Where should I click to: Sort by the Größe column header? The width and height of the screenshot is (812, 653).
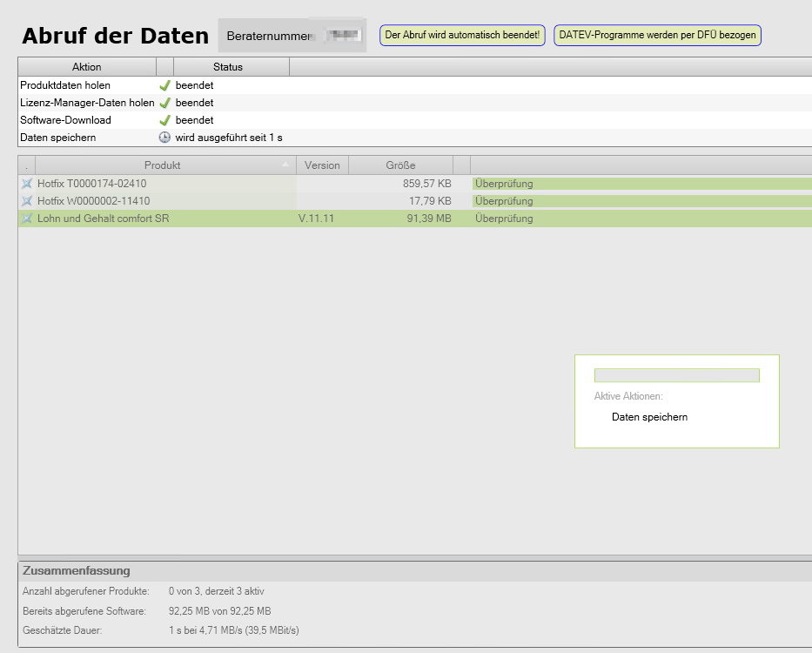tap(400, 165)
